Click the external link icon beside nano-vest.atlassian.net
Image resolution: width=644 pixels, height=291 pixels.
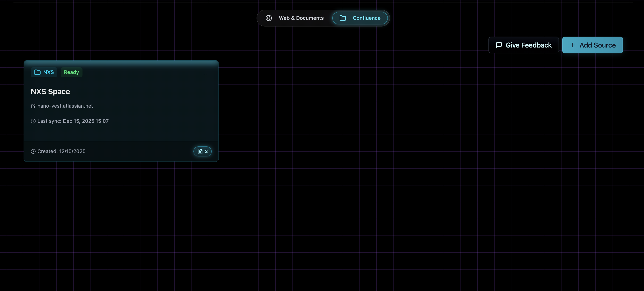coord(33,106)
